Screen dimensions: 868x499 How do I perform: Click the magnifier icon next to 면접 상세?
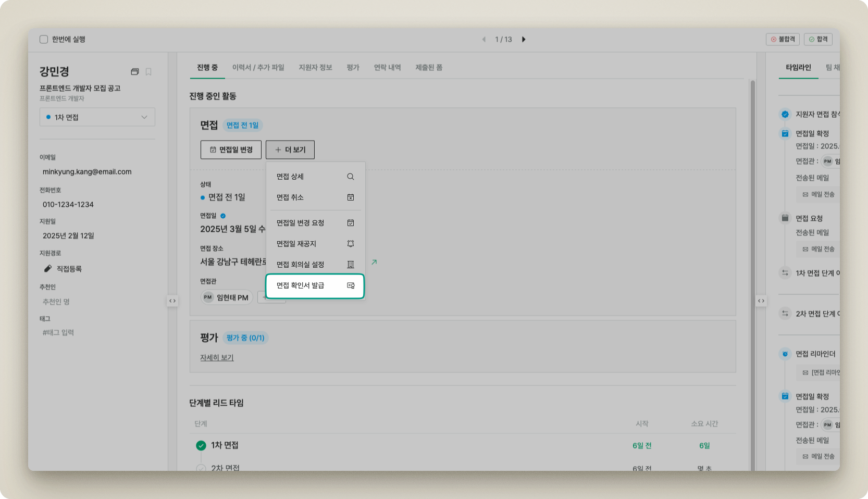point(351,177)
